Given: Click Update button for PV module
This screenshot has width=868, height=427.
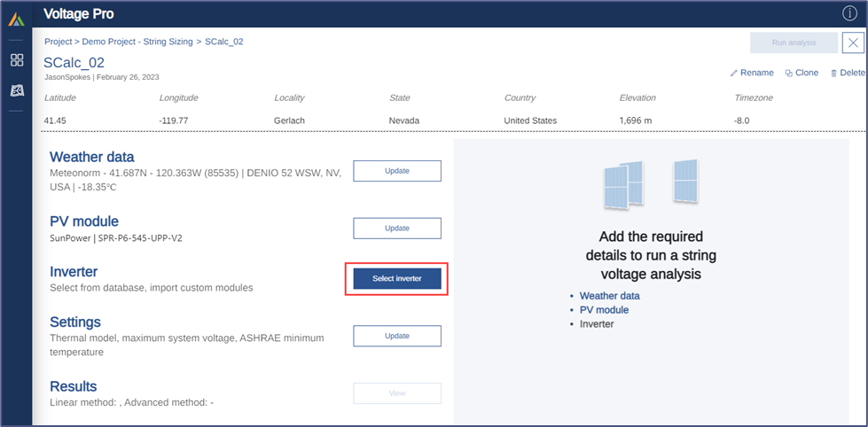Looking at the screenshot, I should click(397, 228).
